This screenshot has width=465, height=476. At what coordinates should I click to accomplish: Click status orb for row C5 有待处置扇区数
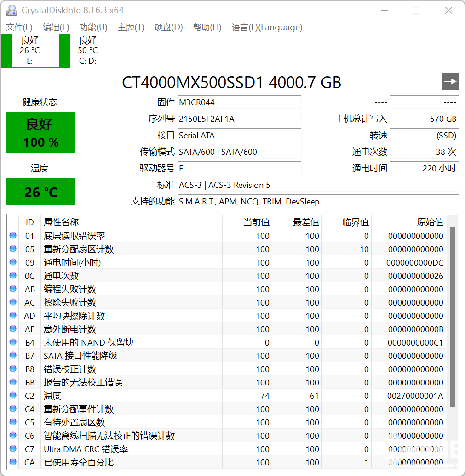point(13,422)
